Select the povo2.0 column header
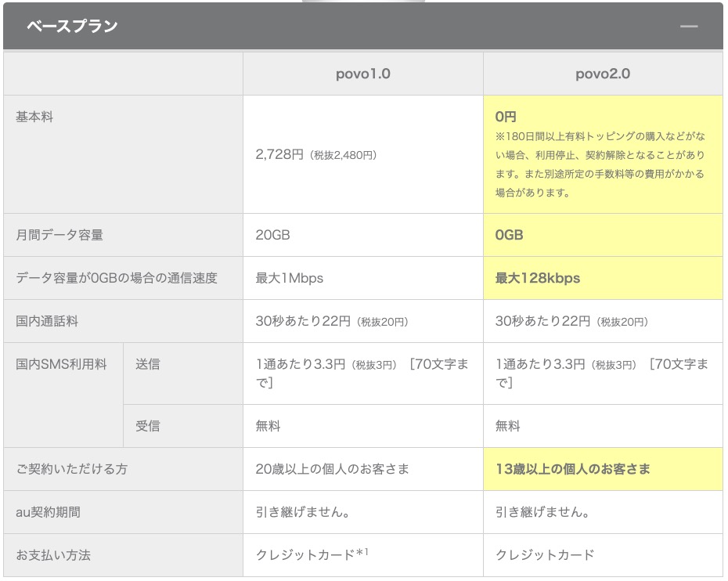The height and width of the screenshot is (581, 728). point(602,74)
